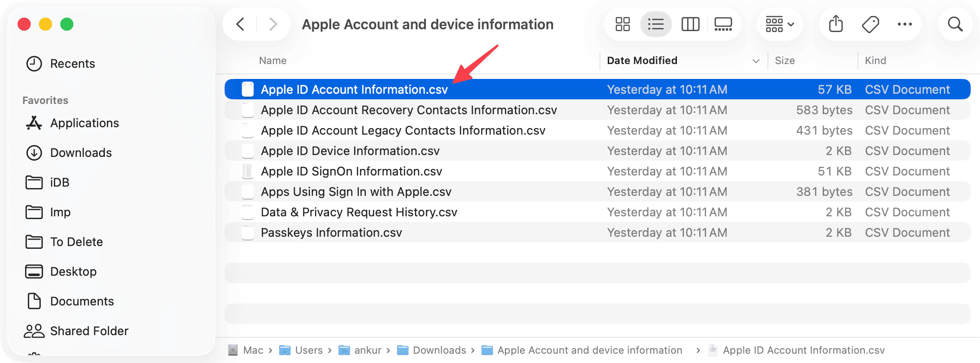Select Applications in the Favorites sidebar
The height and width of the screenshot is (363, 980).
tap(84, 123)
